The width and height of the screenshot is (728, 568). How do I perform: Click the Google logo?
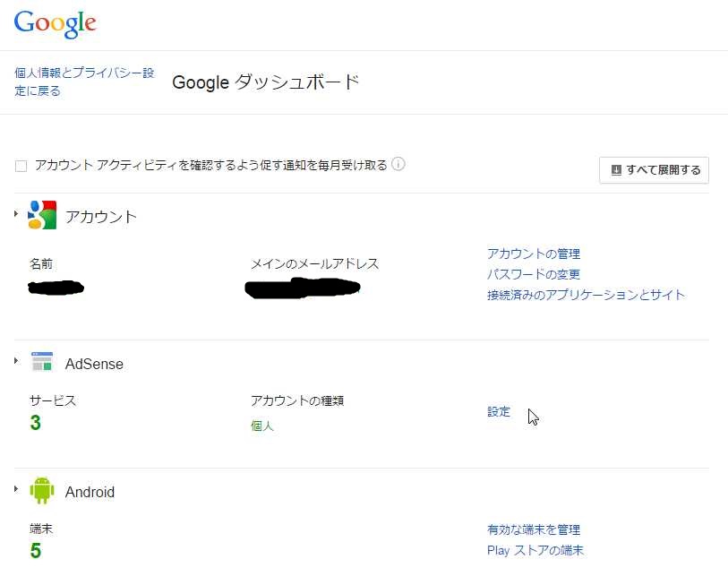point(55,24)
